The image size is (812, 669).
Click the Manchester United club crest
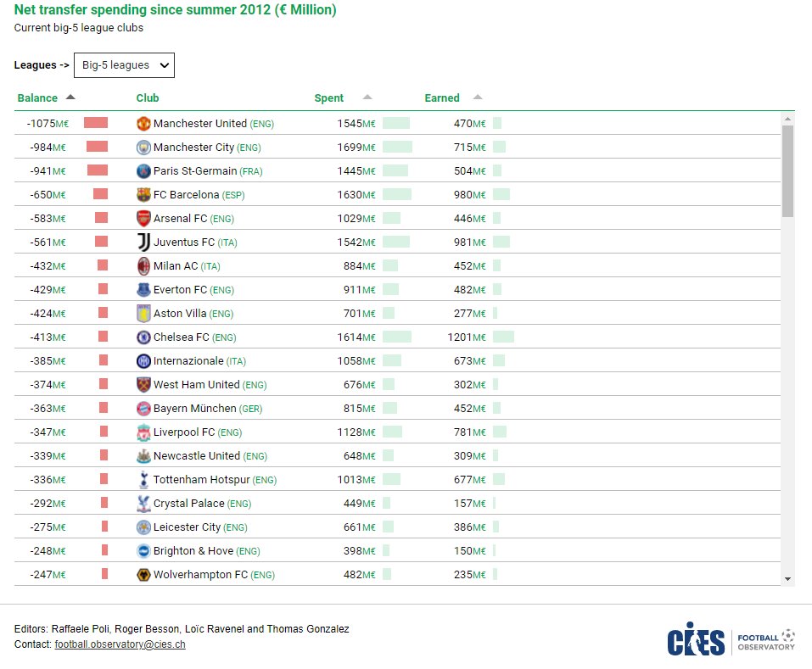click(143, 124)
